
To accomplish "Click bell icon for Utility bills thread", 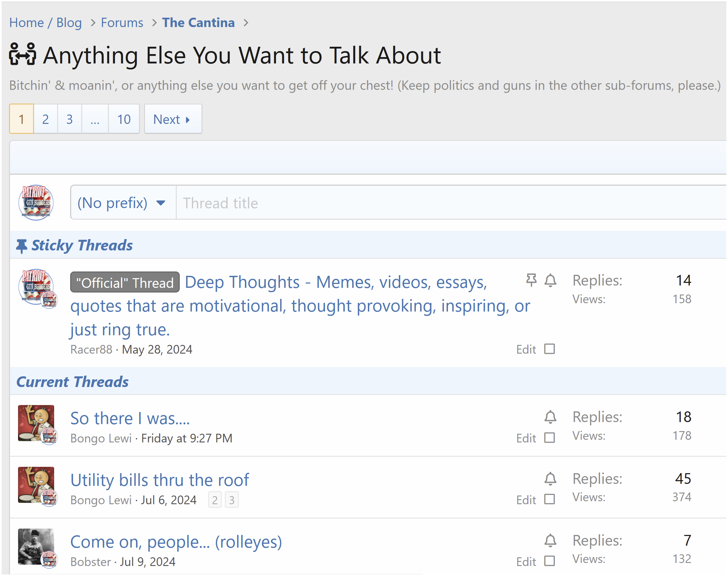I will (x=550, y=479).
